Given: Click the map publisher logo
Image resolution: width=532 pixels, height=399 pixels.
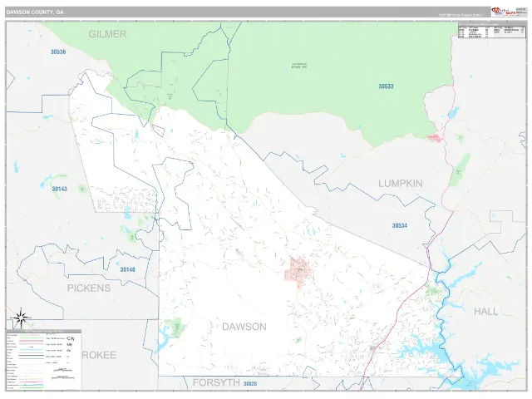Looking at the screenshot, I should tap(504, 12).
